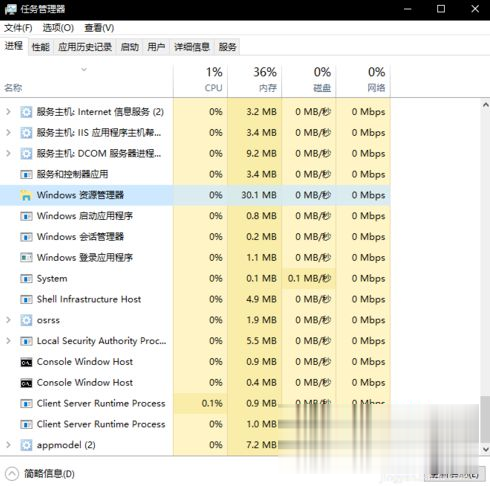
Task: Click icon of Client Server Runtime Process using 1.0 MB
Action: pos(26,424)
